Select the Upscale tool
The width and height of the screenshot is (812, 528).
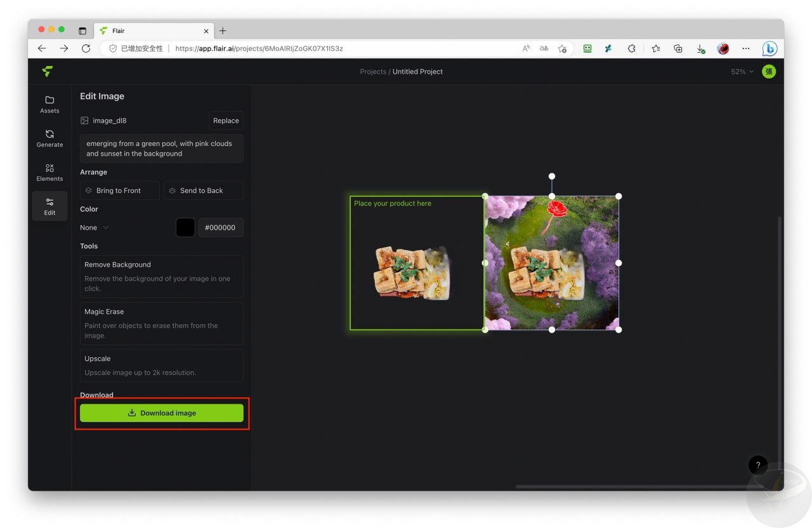click(161, 365)
